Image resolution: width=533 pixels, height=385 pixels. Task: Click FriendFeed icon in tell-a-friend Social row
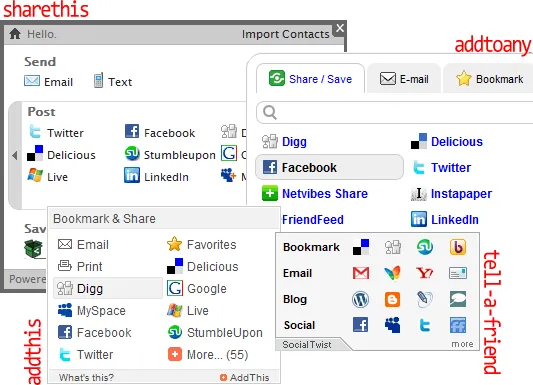point(458,325)
